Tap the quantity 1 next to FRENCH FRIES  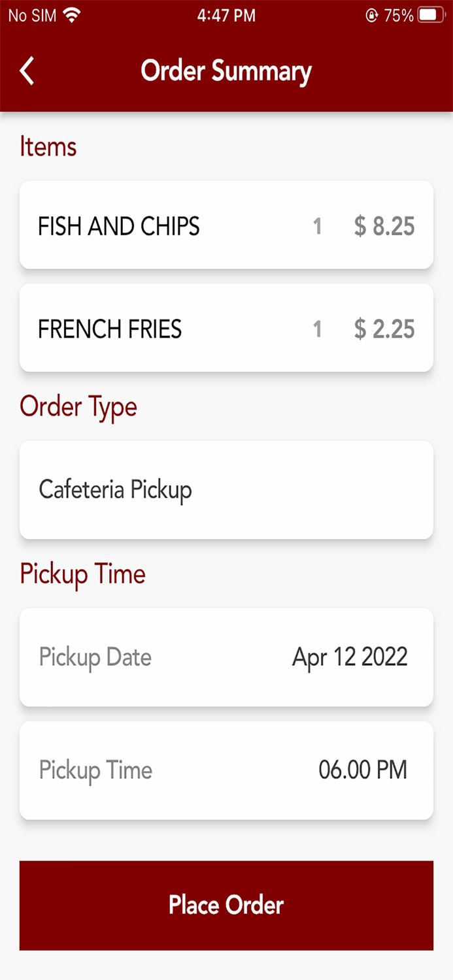[318, 328]
